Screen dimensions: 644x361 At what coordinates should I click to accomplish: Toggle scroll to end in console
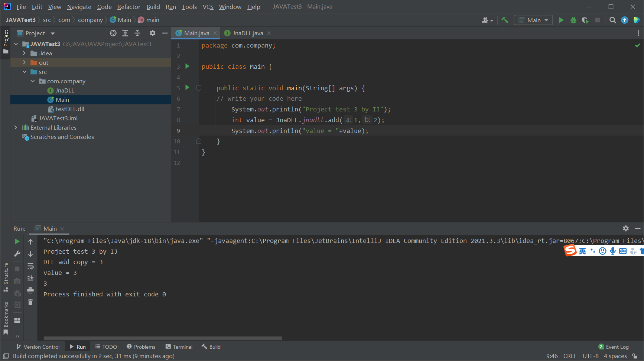(30, 278)
